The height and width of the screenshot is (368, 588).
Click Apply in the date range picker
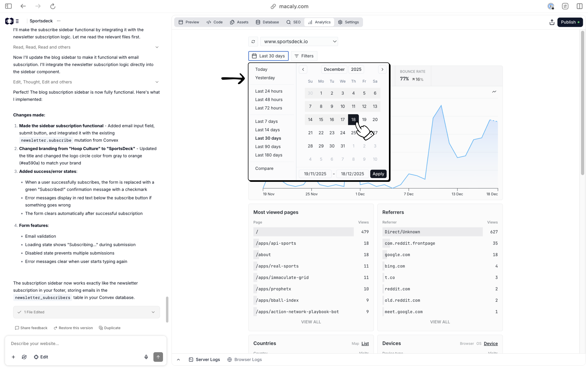click(378, 174)
